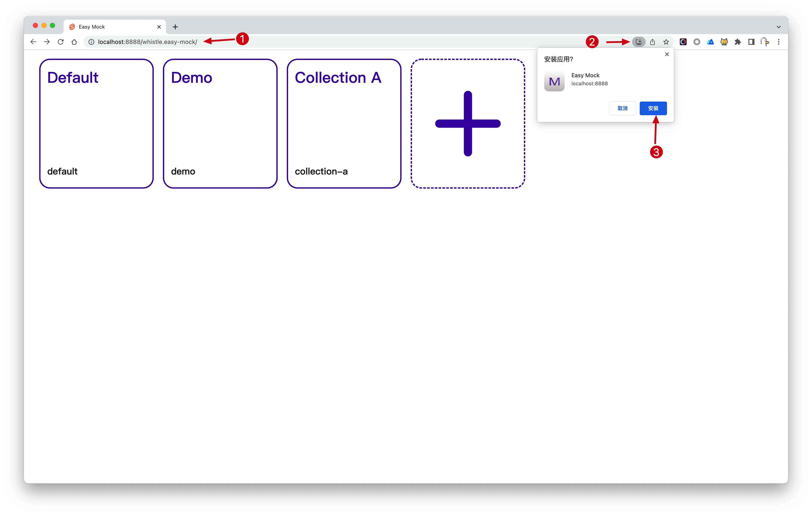This screenshot has width=812, height=515.
Task: Toggle the browser side panel icon
Action: pyautogui.click(x=751, y=42)
